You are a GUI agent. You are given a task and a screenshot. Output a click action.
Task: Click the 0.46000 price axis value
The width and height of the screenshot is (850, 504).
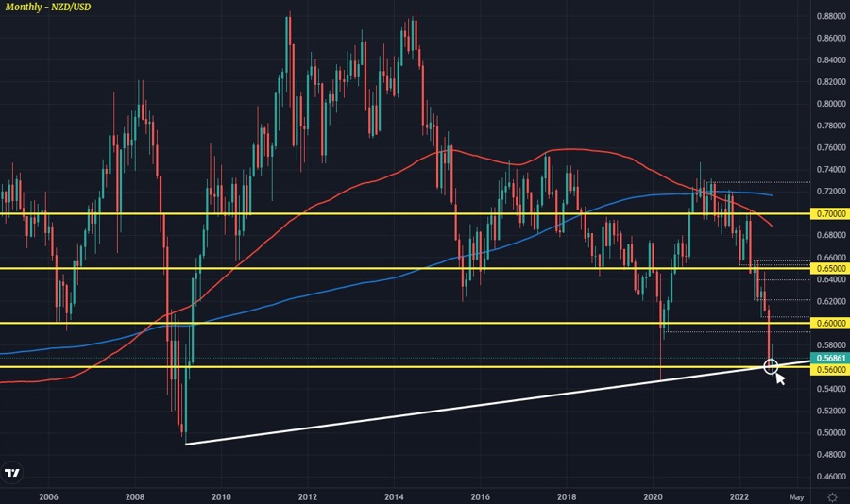831,477
